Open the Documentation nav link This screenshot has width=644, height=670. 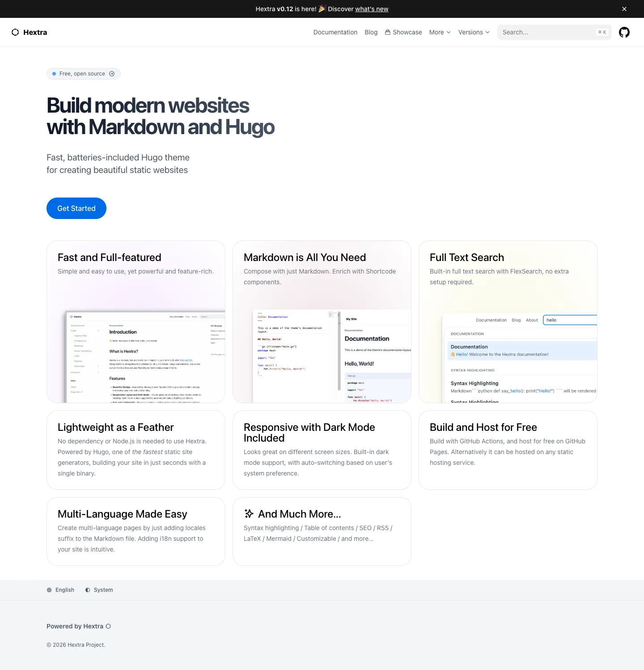point(335,32)
